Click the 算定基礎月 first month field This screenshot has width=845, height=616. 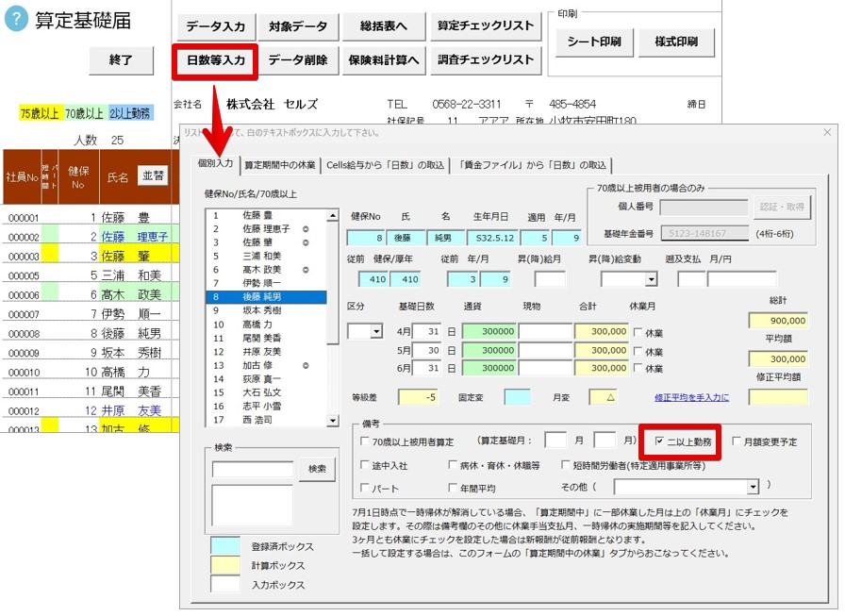point(555,441)
